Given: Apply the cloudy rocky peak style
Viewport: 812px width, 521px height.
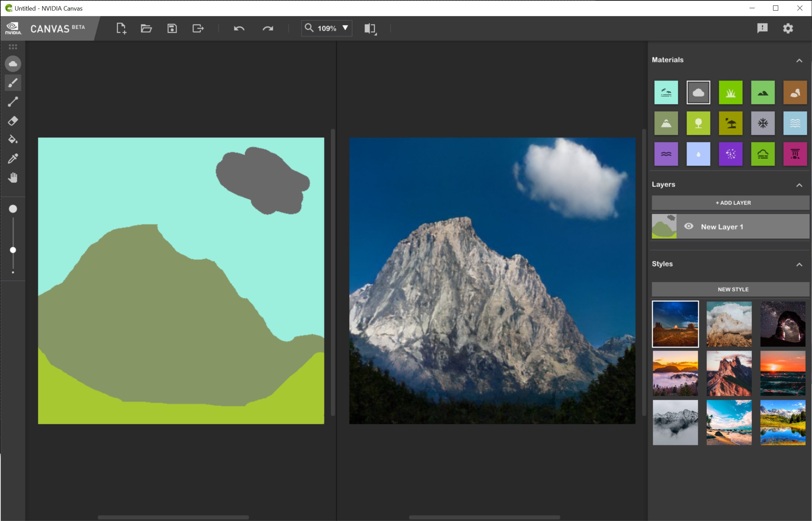Looking at the screenshot, I should click(x=729, y=324).
